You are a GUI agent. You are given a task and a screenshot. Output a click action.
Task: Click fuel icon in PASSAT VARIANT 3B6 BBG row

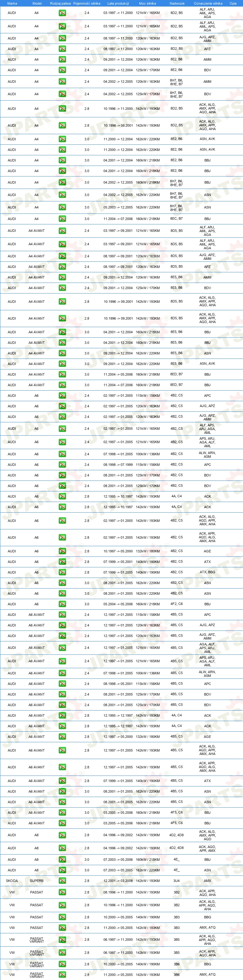(x=62, y=964)
